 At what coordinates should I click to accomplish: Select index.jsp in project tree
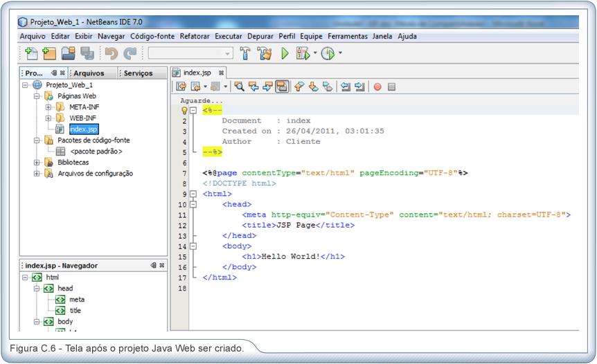click(x=84, y=129)
